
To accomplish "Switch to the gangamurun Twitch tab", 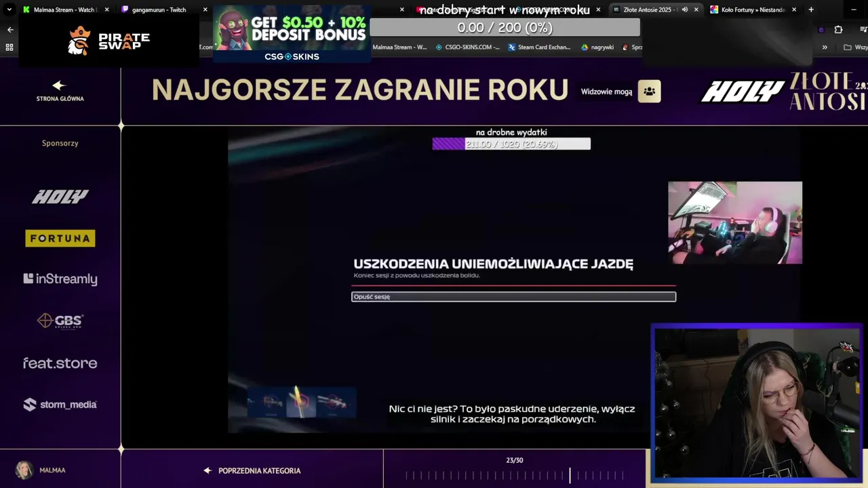I will coord(157,9).
